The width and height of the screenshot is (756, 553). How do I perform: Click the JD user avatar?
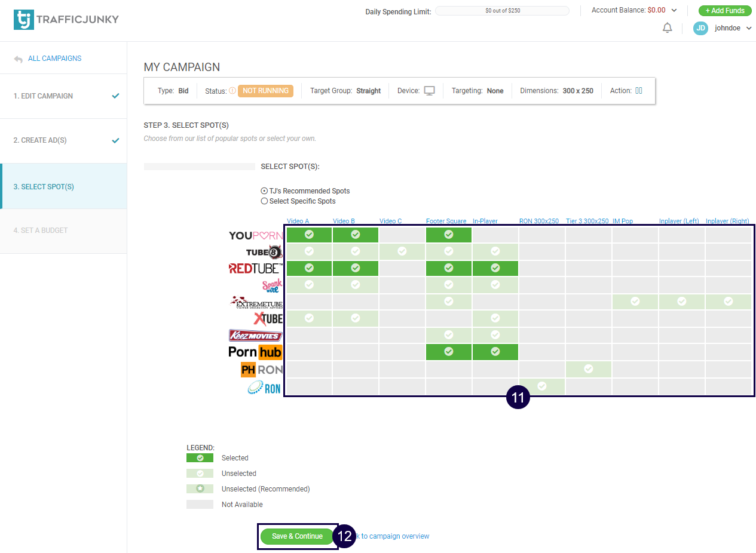(x=700, y=28)
